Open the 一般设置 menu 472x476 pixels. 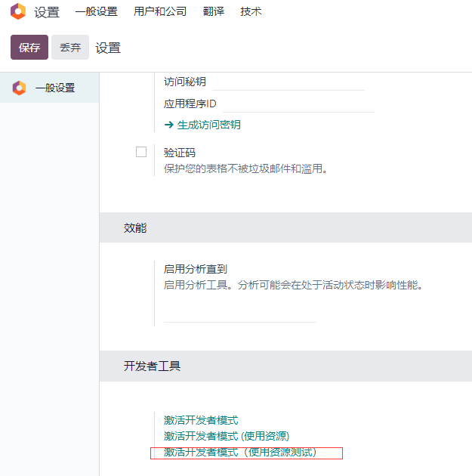[x=96, y=11]
